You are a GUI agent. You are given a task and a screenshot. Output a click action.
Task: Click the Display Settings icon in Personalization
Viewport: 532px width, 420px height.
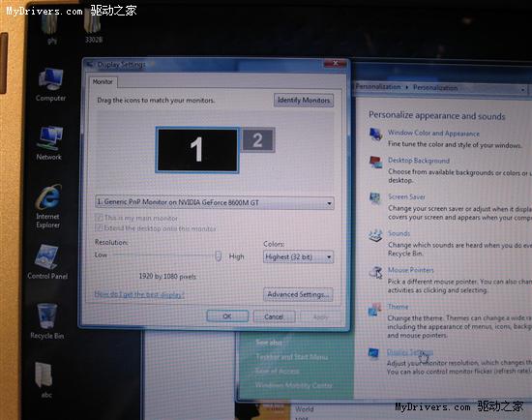click(x=373, y=353)
